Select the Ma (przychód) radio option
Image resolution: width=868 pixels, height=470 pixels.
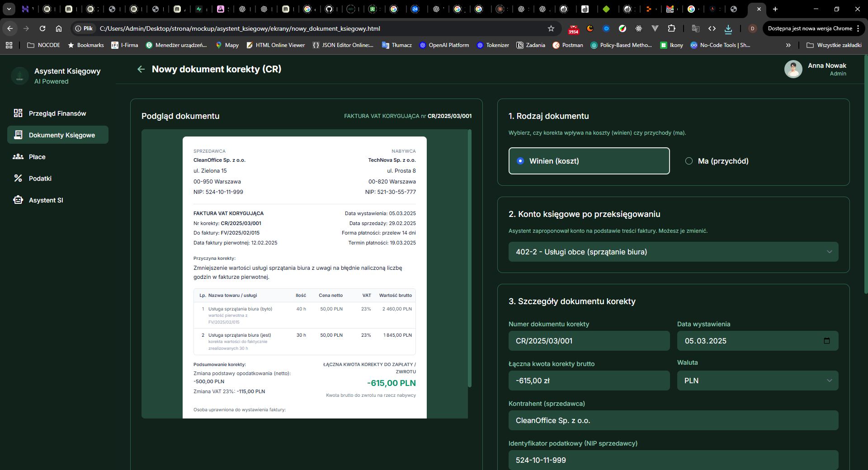pos(689,161)
